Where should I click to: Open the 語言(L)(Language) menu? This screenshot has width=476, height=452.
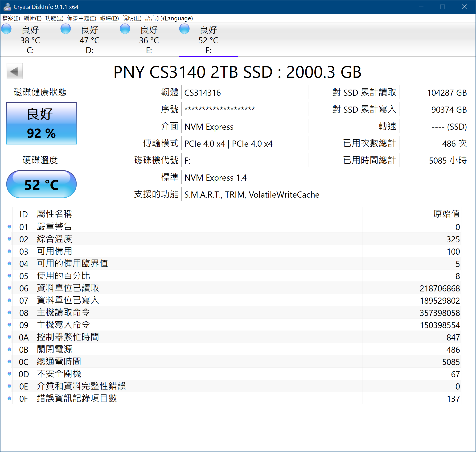coord(169,18)
